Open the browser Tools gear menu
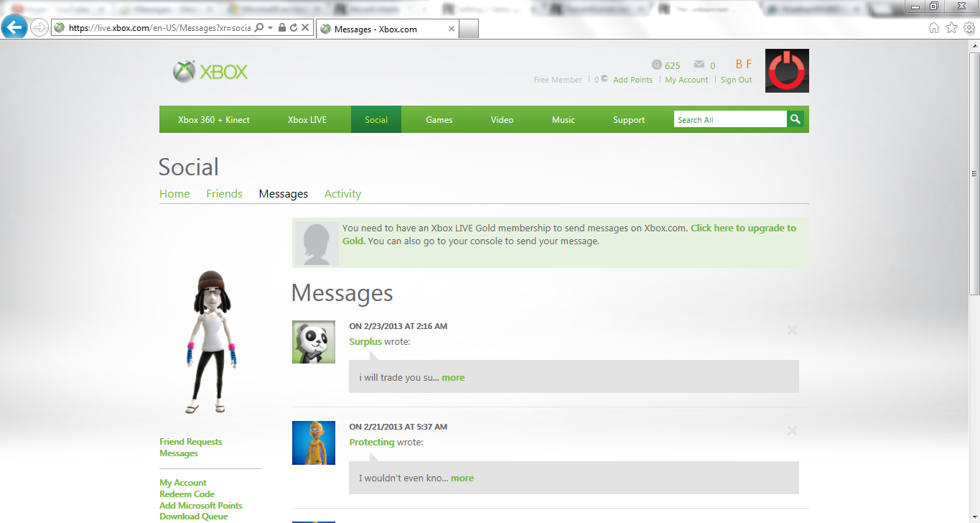Screen dimensions: 980x523 [x=969, y=27]
